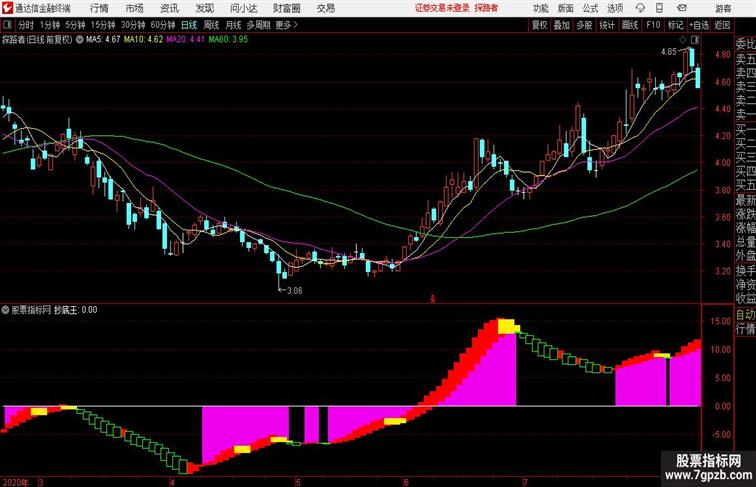Click the MA60: 3.95 value
The height and width of the screenshot is (487, 756).
[x=228, y=40]
